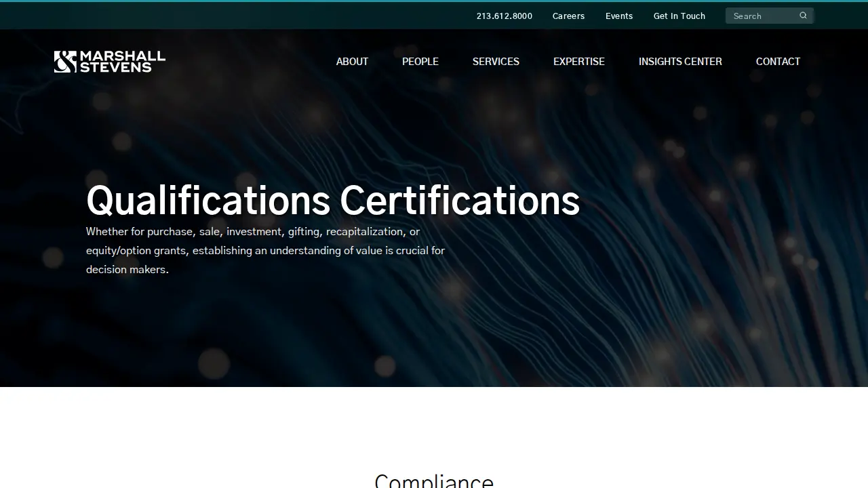Follow the Get In Touch link
This screenshot has width=868, height=488.
tap(679, 16)
